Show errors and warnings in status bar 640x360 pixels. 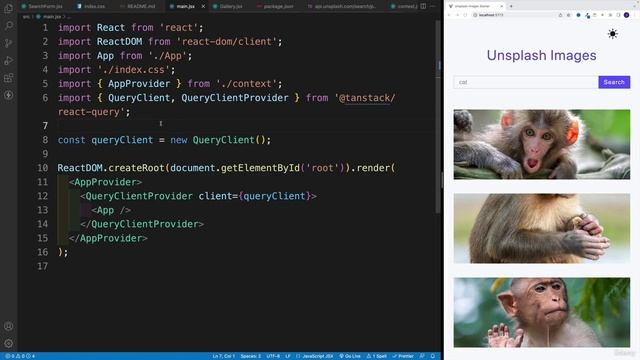point(20,356)
